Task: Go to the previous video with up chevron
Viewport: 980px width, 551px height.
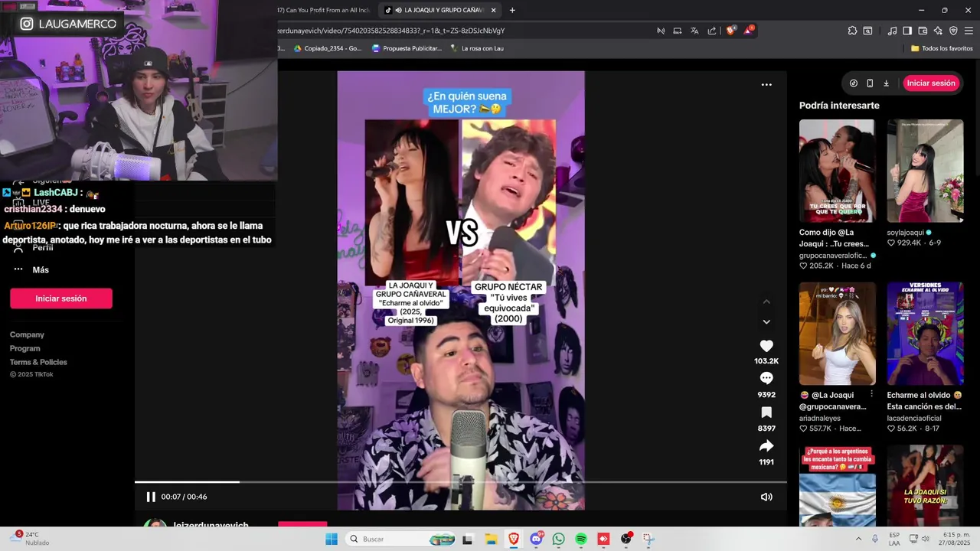Action: click(766, 302)
